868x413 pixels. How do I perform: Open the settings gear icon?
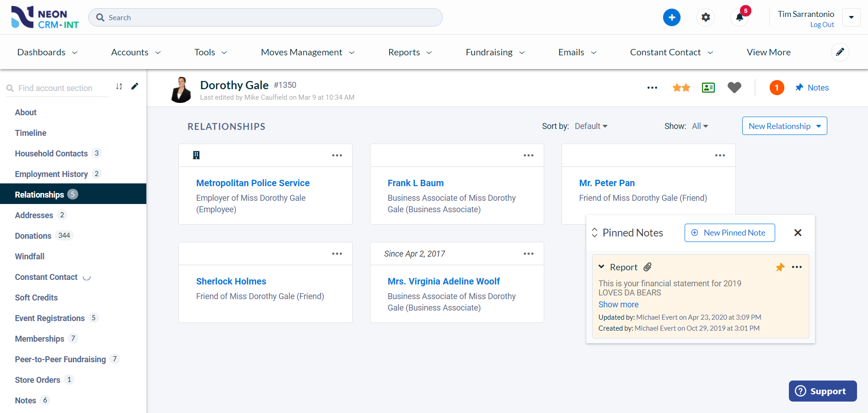point(706,17)
